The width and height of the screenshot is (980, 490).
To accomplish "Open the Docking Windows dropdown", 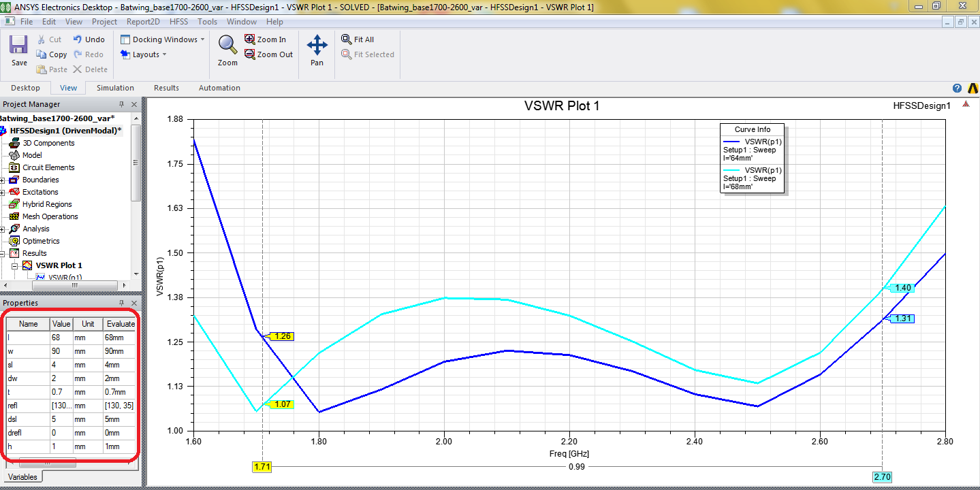I will (163, 39).
